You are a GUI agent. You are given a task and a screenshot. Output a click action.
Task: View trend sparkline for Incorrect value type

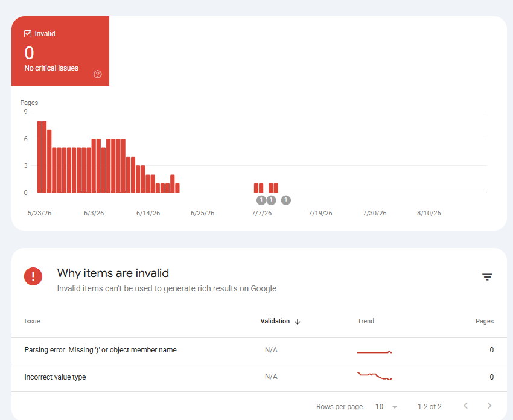click(375, 376)
